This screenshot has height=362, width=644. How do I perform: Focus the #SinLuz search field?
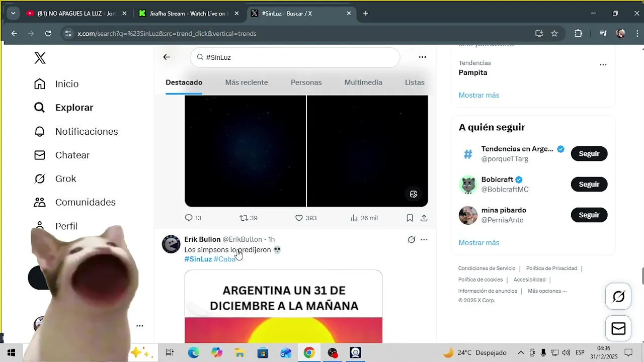coord(295,57)
